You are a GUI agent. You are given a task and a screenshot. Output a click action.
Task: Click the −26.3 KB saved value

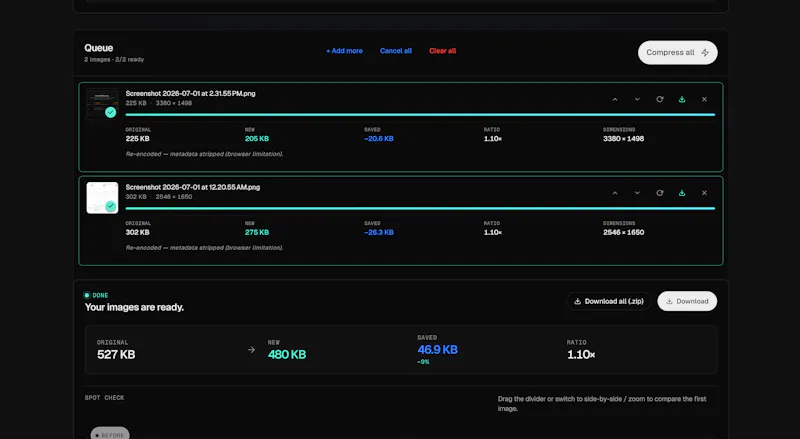[379, 232]
